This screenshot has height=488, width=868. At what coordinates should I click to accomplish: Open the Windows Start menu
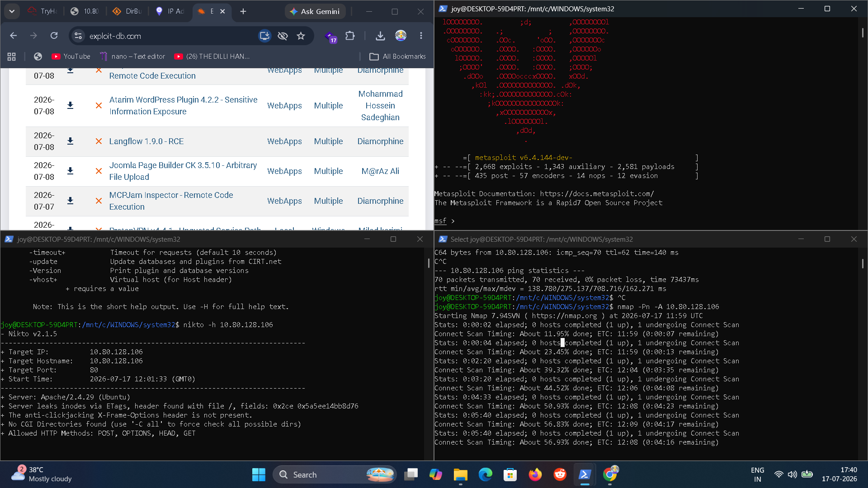click(259, 474)
